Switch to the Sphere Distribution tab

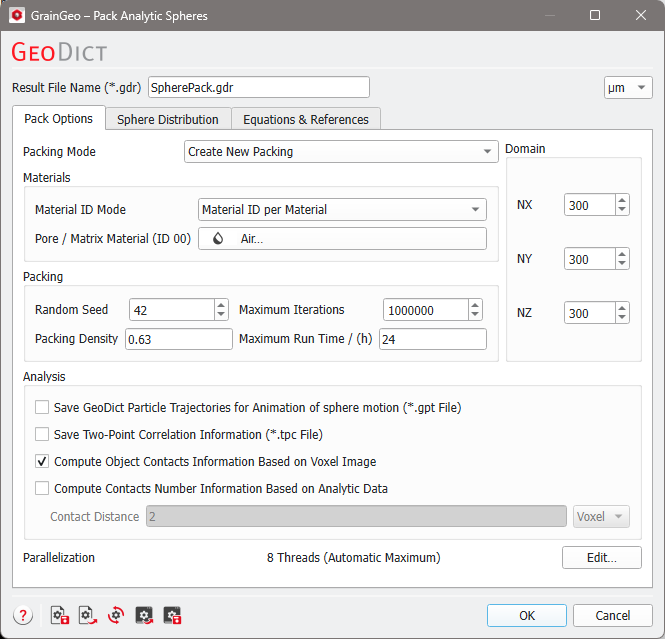[168, 120]
